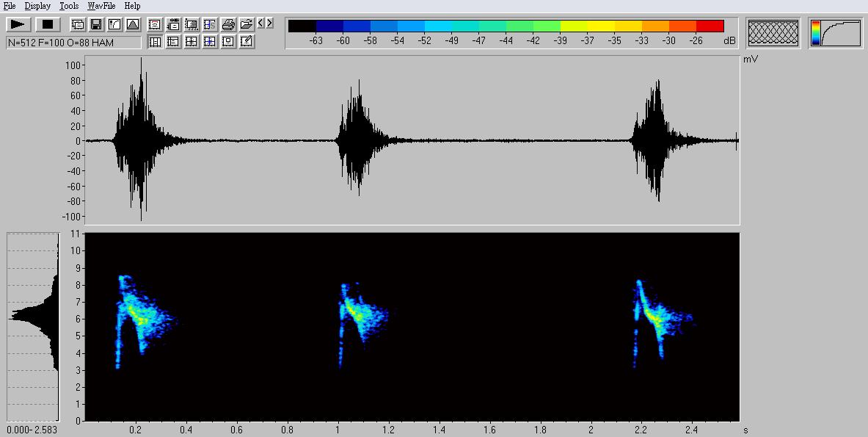Click the open folder icon

247,24
